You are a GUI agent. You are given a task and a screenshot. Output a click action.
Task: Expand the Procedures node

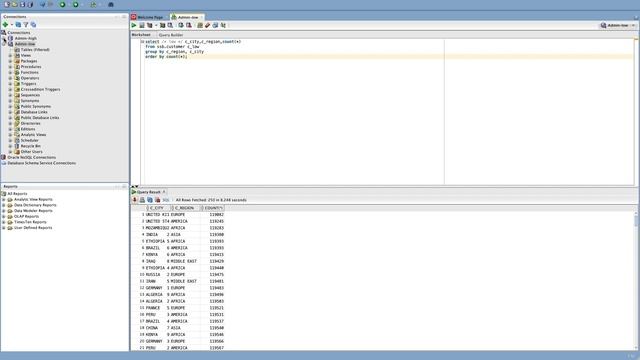[x=10, y=67]
